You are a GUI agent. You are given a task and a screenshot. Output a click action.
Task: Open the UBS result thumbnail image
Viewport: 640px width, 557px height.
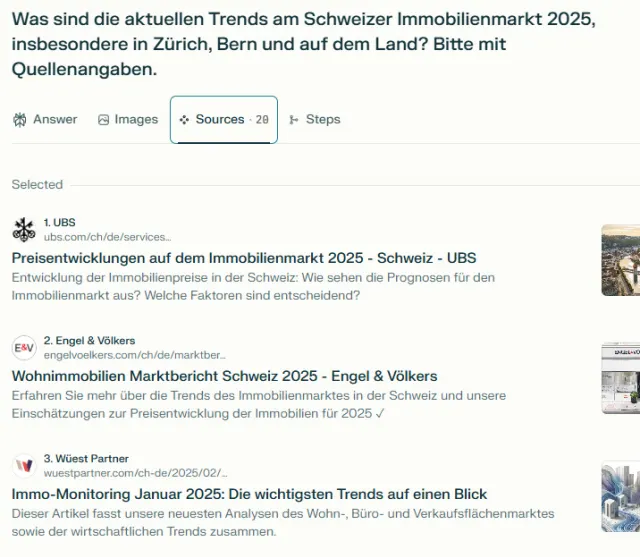[620, 260]
